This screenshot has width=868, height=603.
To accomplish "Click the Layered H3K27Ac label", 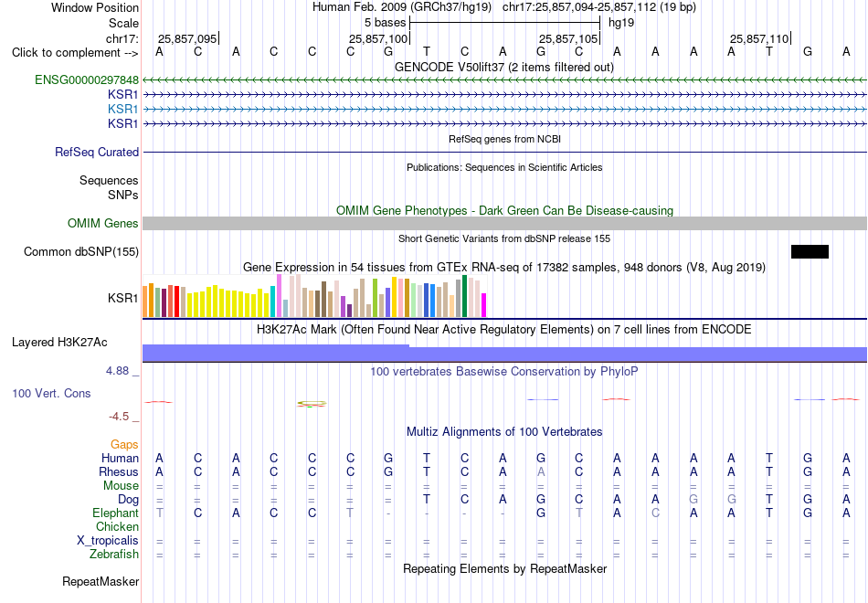I will 59,343.
